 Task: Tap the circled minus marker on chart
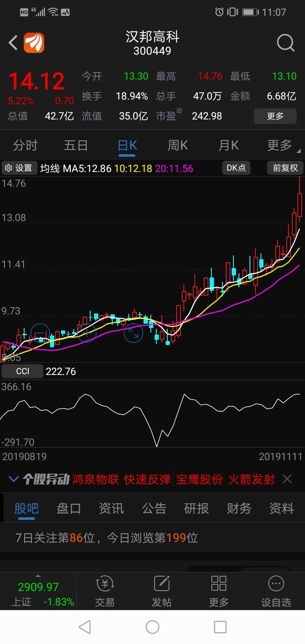pyautogui.click(x=40, y=333)
